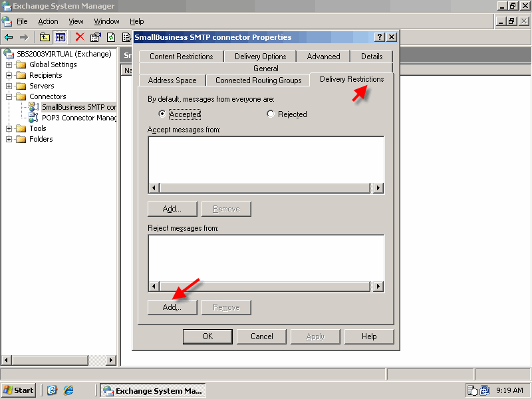Click the 9:19 AM taskbar clock
Viewport: 532px width, 399px height.
(x=509, y=390)
